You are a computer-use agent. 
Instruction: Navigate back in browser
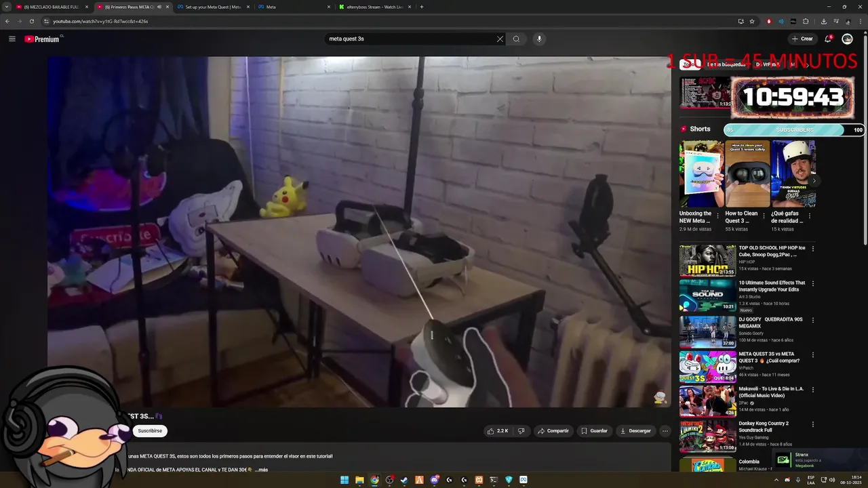(x=7, y=21)
